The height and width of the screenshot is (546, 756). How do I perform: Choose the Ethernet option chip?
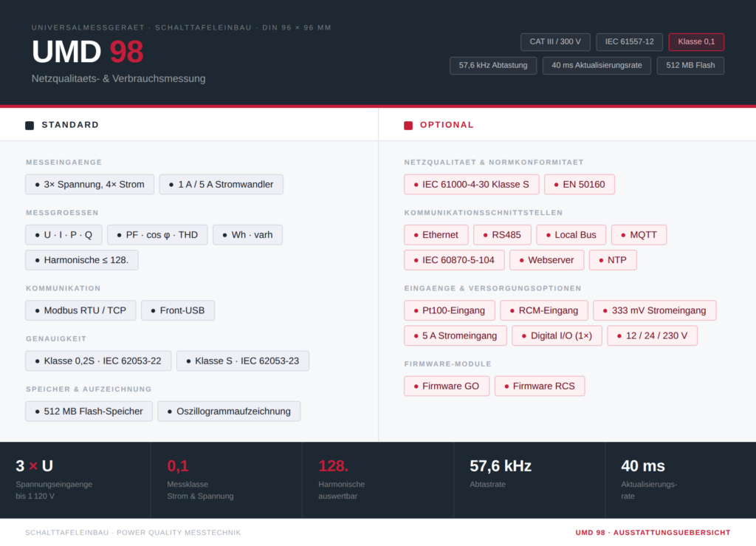[x=436, y=235]
